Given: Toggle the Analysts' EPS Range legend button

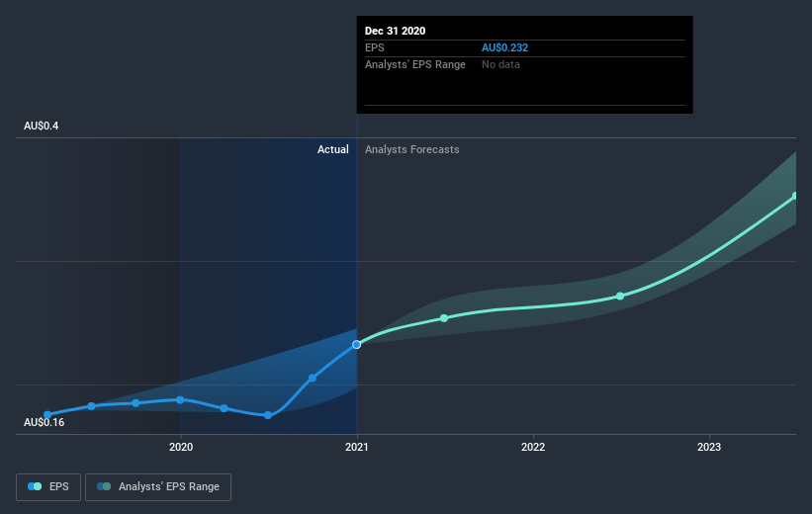Looking at the screenshot, I should [158, 487].
